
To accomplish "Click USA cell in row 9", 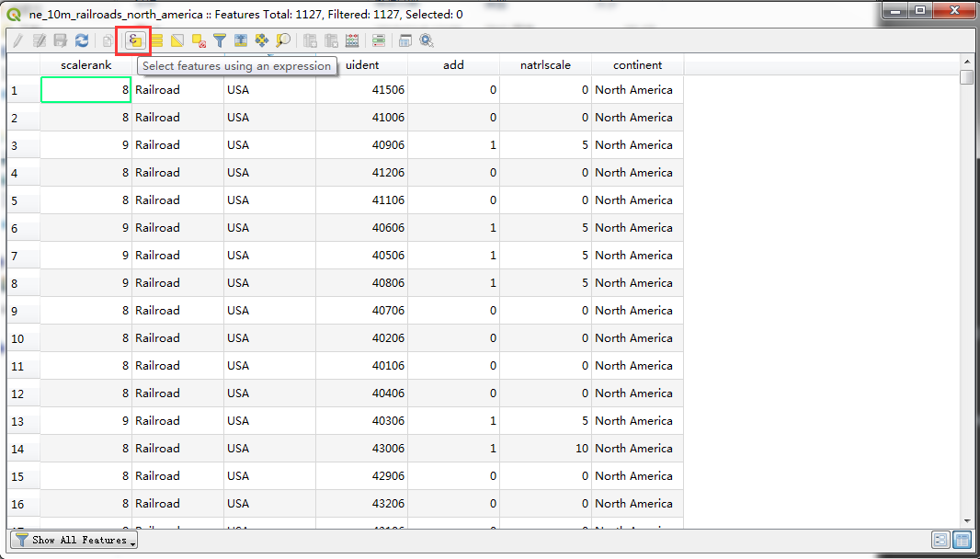I will coord(269,310).
